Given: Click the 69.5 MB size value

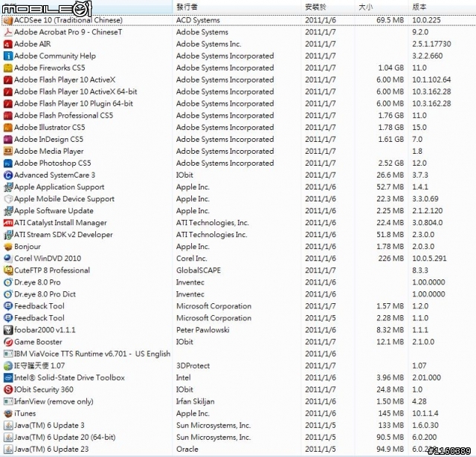Looking at the screenshot, I should [x=390, y=20].
